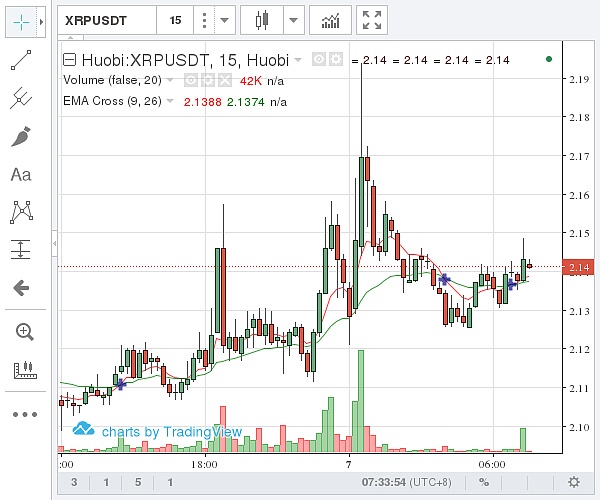Click the Volume (false, 20) indicator label
Viewport: 600px width, 500px height.
pyautogui.click(x=112, y=80)
